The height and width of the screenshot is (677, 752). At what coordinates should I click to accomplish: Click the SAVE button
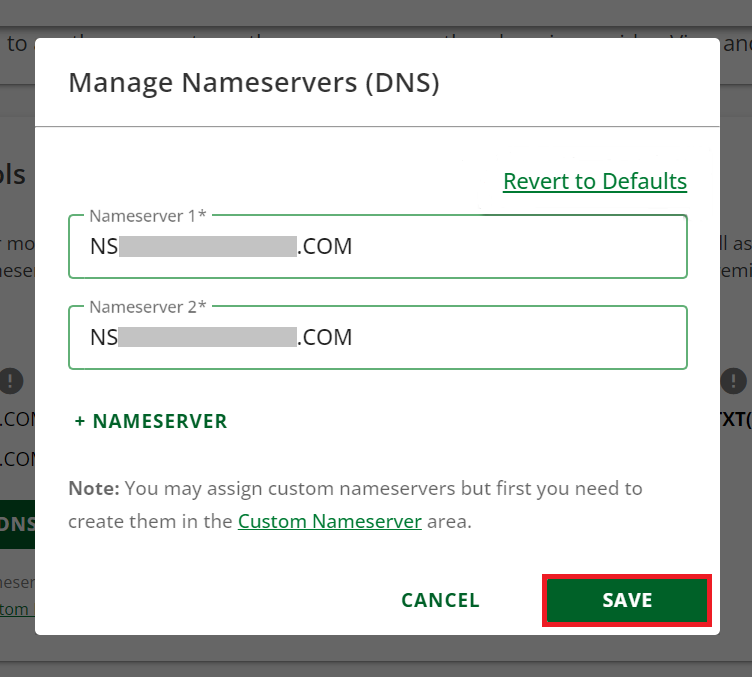tap(627, 600)
